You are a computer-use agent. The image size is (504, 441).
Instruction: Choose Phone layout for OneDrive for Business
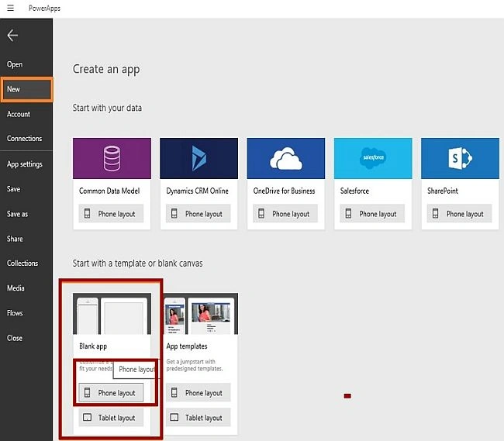click(285, 214)
